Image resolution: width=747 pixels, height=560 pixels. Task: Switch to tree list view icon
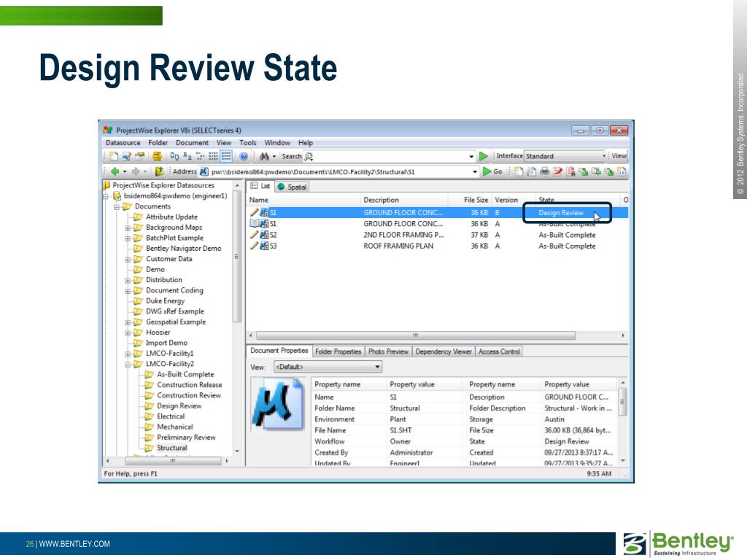(x=200, y=156)
